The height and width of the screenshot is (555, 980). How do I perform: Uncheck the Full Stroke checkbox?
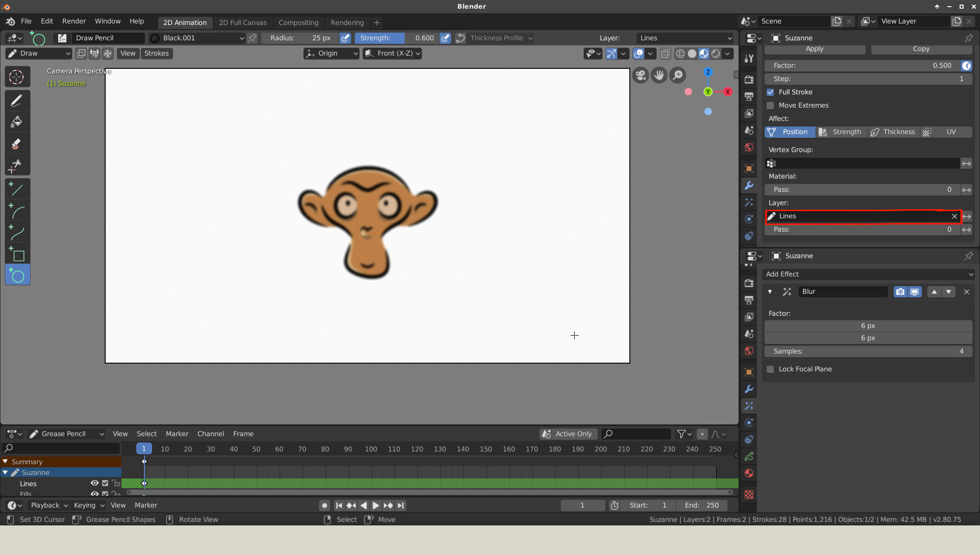pos(770,92)
